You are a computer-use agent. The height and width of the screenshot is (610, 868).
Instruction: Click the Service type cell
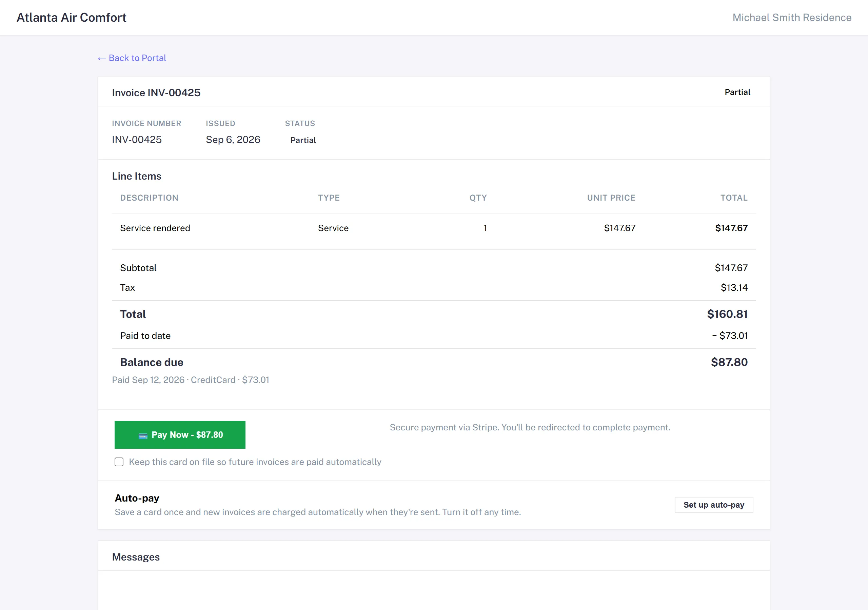[x=333, y=228]
